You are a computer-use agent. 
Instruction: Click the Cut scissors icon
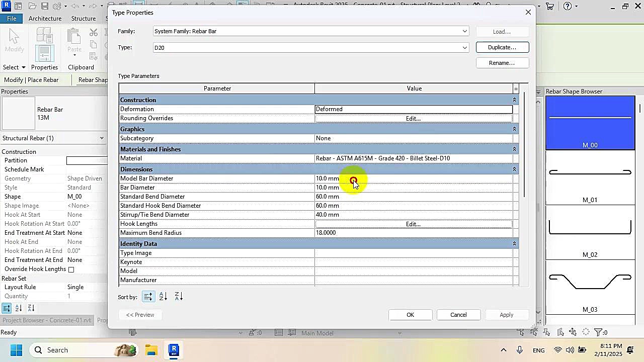pos(94,33)
